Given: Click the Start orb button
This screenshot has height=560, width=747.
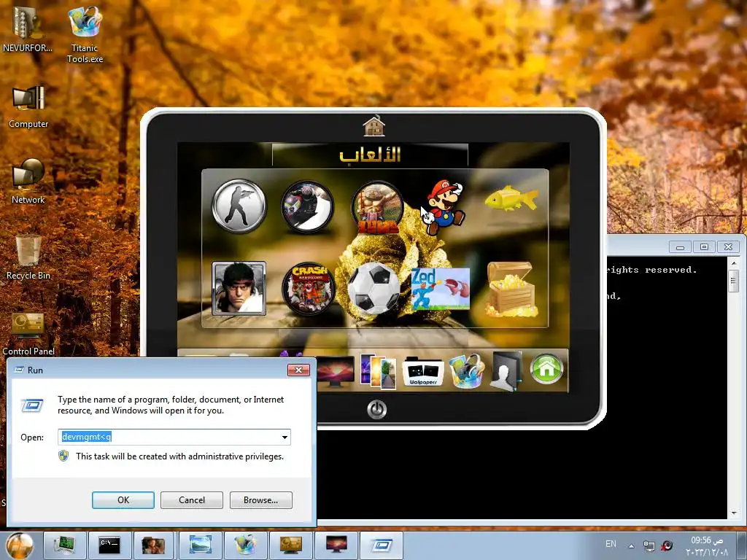Looking at the screenshot, I should 20,545.
